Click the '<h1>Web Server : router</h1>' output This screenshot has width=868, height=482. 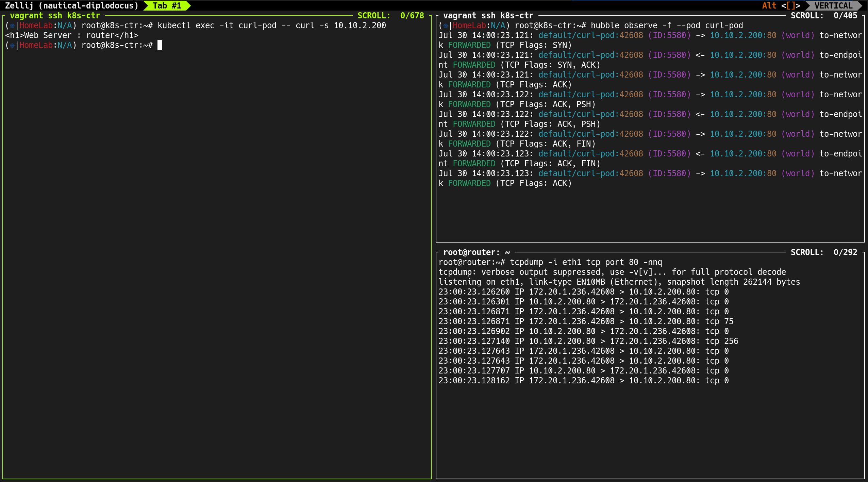(x=72, y=35)
